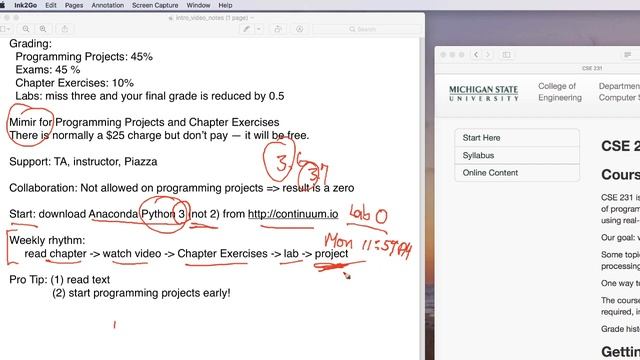This screenshot has width=640, height=360.
Task: Open the College of Engineering link
Action: (560, 92)
